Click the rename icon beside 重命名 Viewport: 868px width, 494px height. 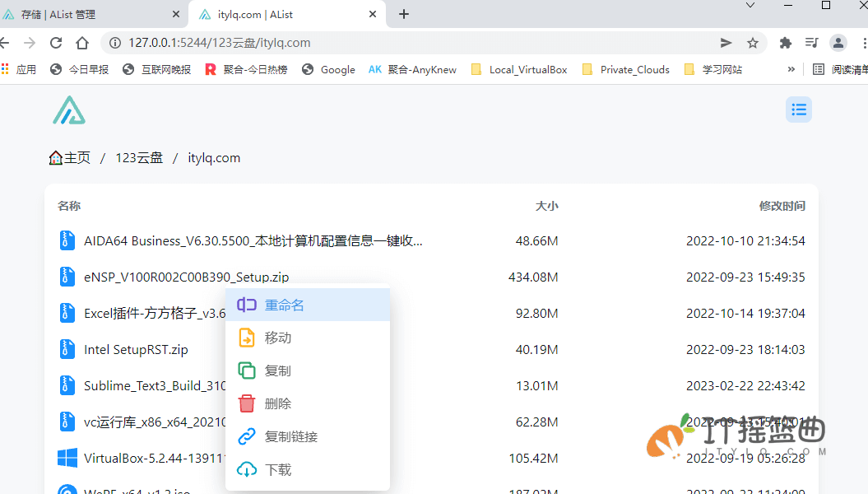246,305
